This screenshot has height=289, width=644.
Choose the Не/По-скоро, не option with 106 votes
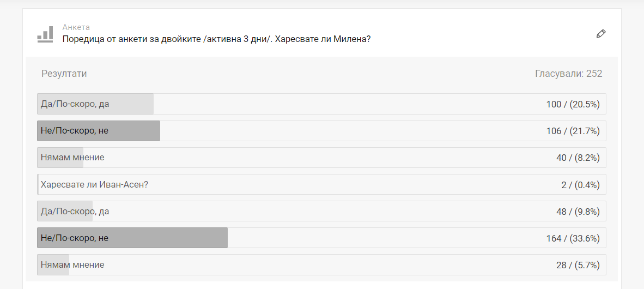pos(75,131)
